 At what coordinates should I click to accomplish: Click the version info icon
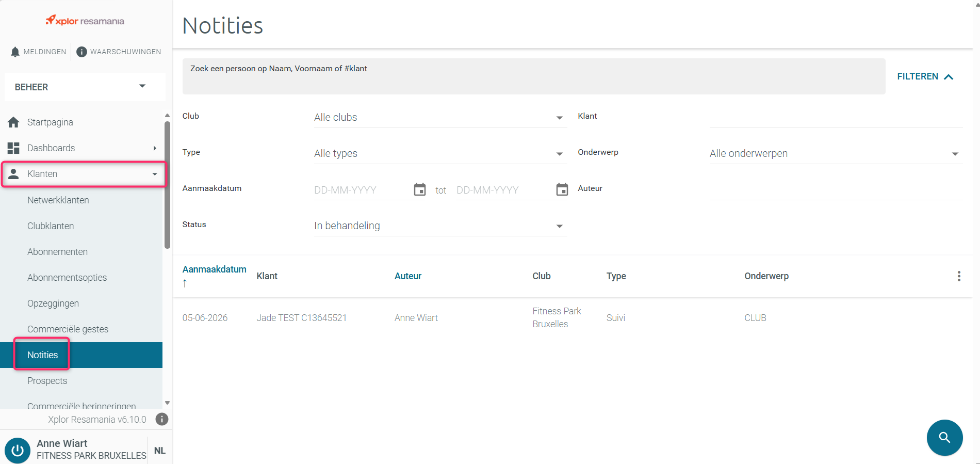pyautogui.click(x=162, y=419)
